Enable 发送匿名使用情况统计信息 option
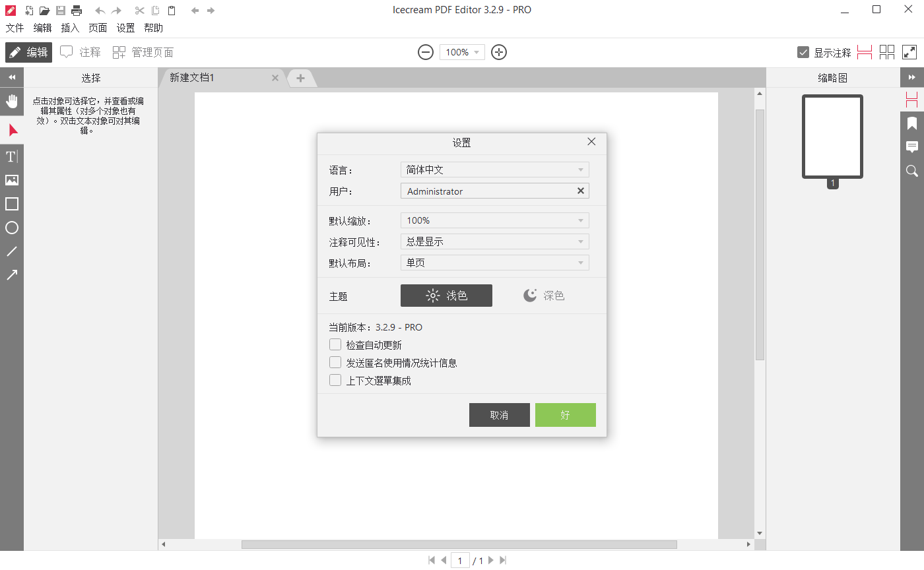Image resolution: width=924 pixels, height=570 pixels. (x=335, y=362)
